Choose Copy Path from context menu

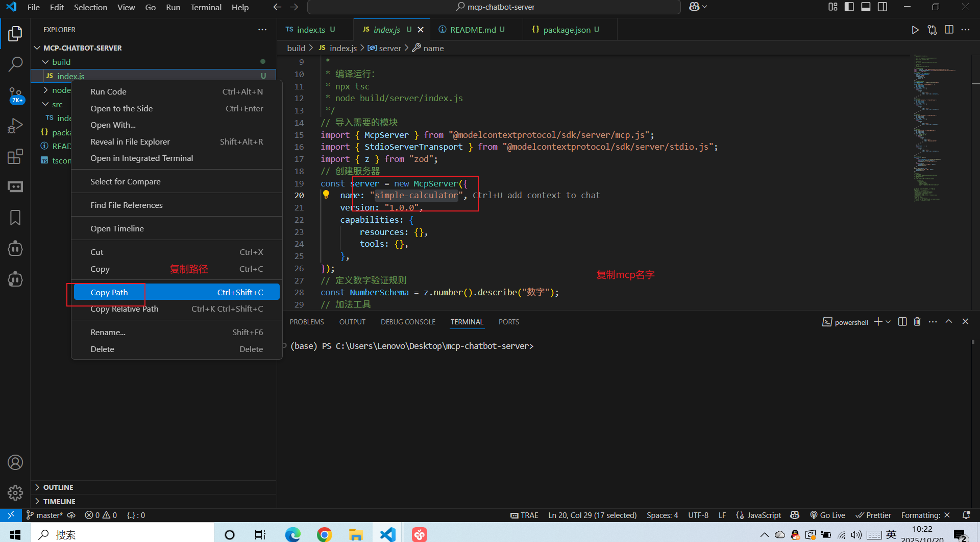(109, 292)
